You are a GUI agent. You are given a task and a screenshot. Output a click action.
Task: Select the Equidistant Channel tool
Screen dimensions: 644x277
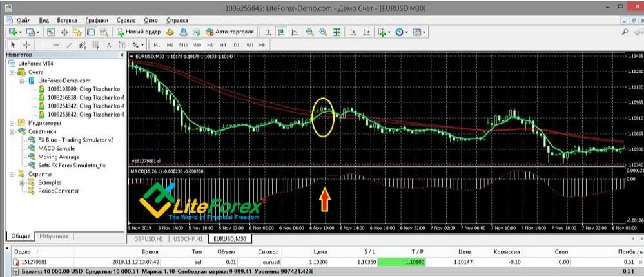pyautogui.click(x=82, y=44)
